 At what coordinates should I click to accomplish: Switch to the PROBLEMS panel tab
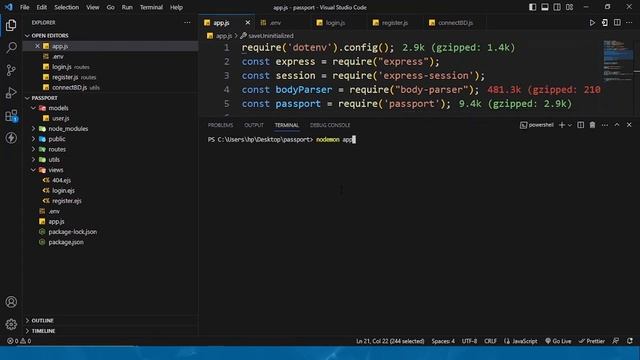tap(220, 125)
